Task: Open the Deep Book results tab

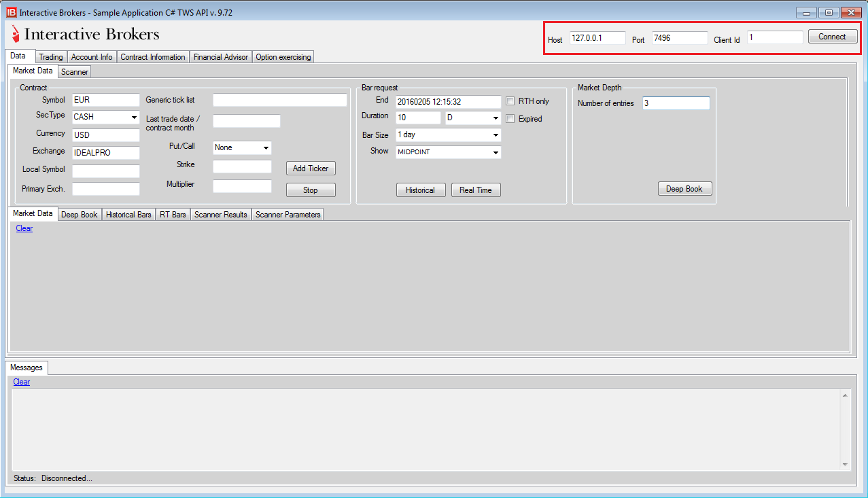Action: pos(80,215)
